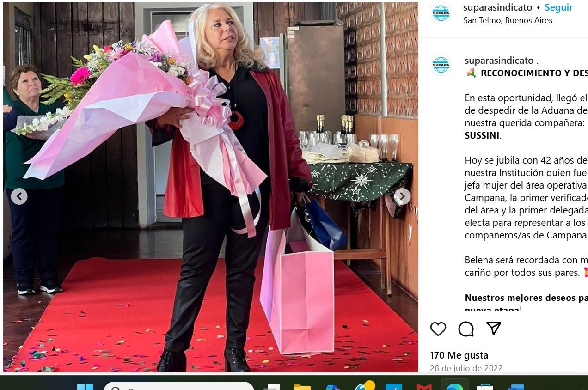
Task: Click SUPARA avatar beside the caption
Action: (441, 65)
